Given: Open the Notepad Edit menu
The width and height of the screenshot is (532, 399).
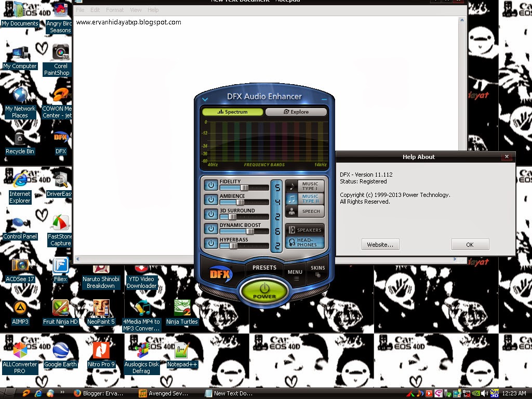Looking at the screenshot, I should pyautogui.click(x=95, y=10).
